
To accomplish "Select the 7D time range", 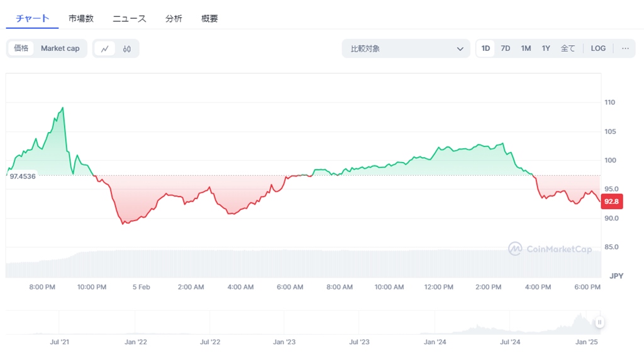I will 505,48.
